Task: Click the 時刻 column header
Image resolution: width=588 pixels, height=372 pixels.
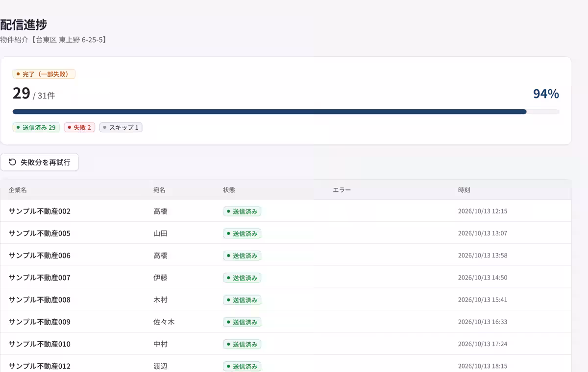Action: point(465,190)
